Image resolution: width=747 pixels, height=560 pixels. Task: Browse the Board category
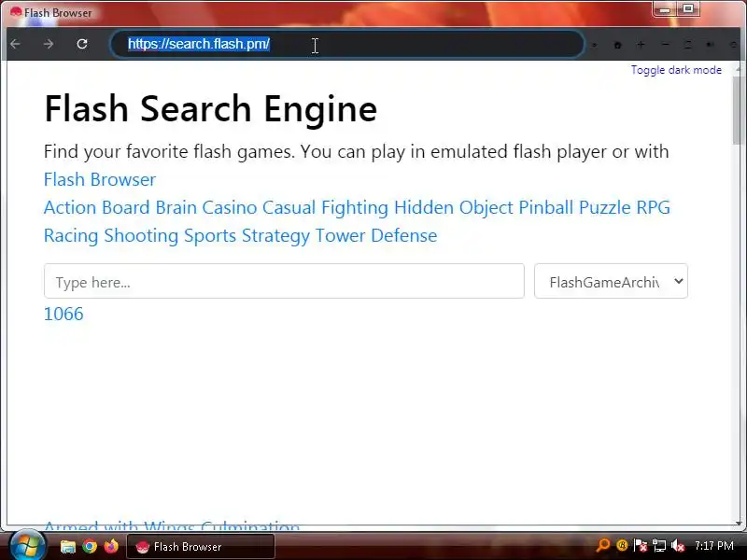click(x=126, y=207)
